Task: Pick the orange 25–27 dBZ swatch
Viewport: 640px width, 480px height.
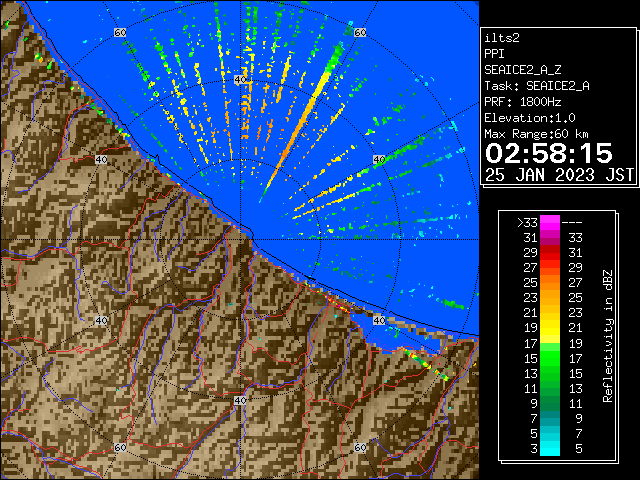Action: [550, 282]
